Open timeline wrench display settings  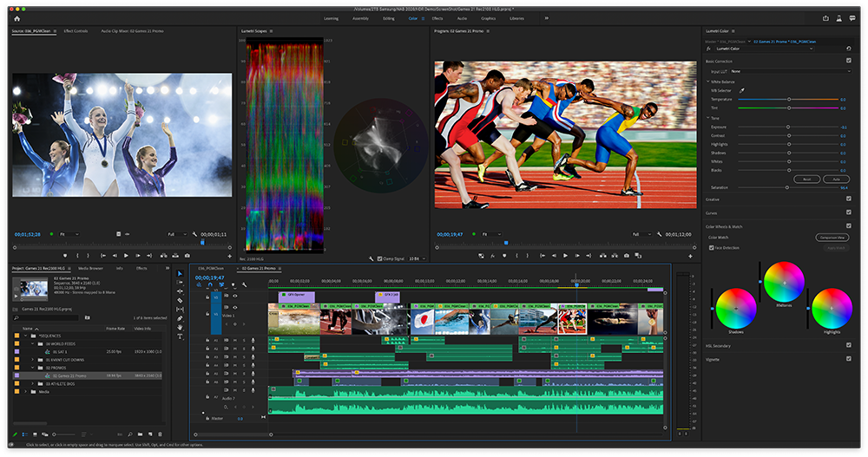click(x=244, y=284)
